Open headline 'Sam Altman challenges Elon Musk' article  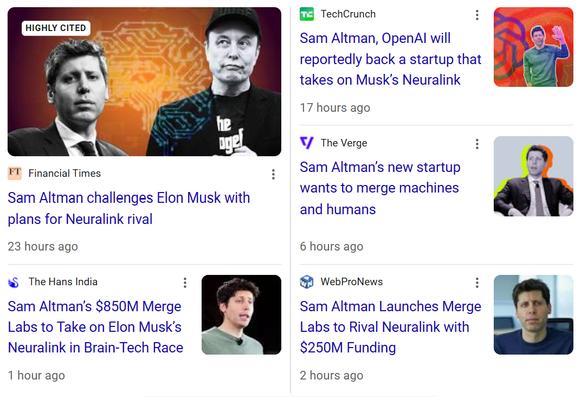coord(129,208)
